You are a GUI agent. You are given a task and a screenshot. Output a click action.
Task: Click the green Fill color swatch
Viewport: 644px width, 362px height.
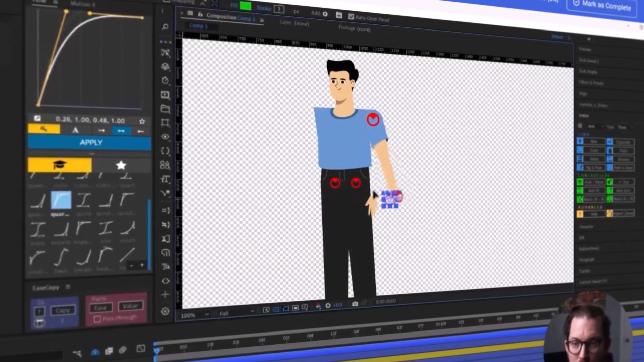pos(245,6)
